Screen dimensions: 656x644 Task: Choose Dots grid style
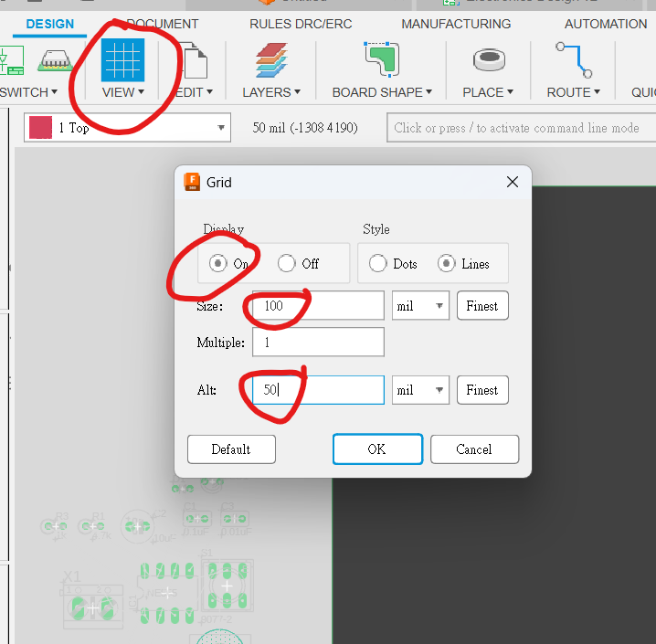[x=377, y=263]
